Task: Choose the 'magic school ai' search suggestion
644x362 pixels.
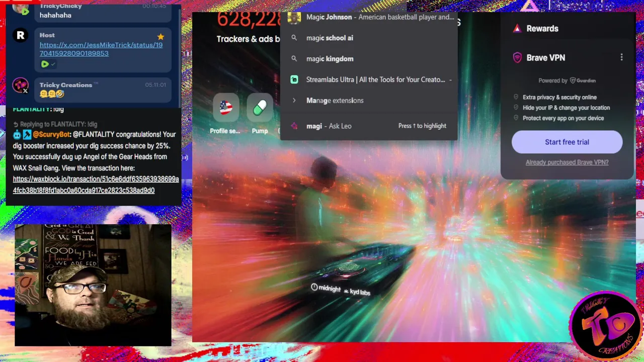Action: [369, 38]
